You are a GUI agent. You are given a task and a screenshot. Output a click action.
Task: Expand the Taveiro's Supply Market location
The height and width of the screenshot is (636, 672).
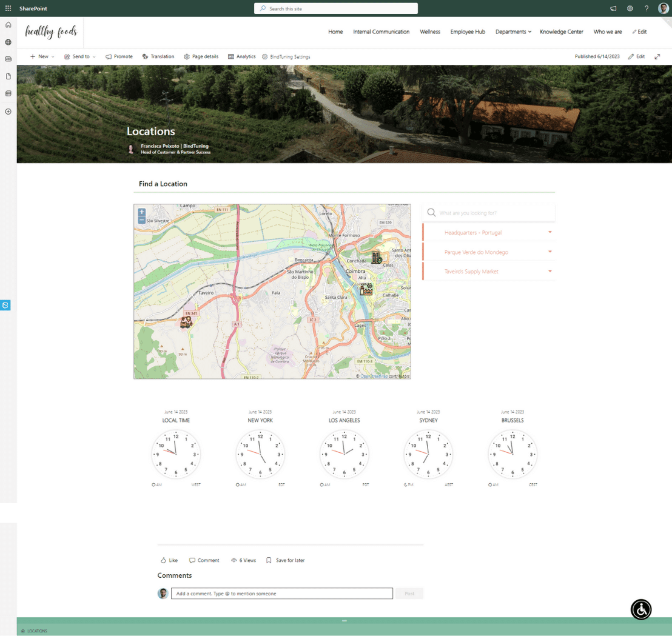[x=489, y=272]
